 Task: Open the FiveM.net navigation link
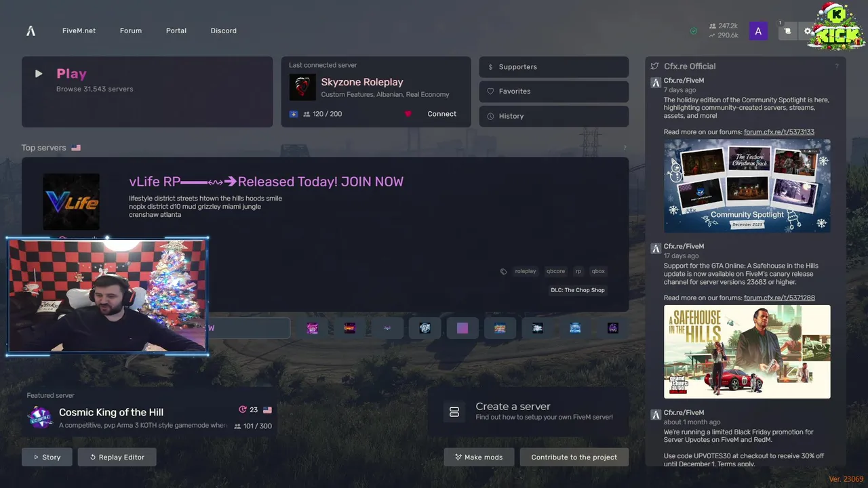tap(79, 30)
